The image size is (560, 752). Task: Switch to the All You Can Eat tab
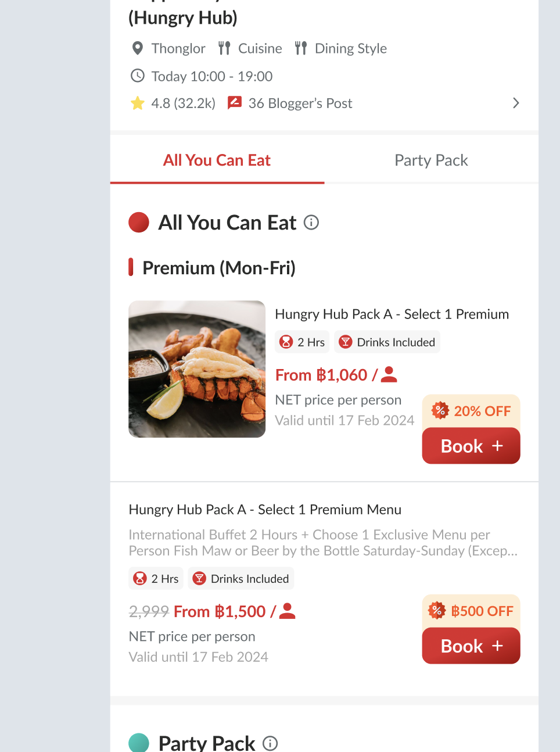pos(217,160)
